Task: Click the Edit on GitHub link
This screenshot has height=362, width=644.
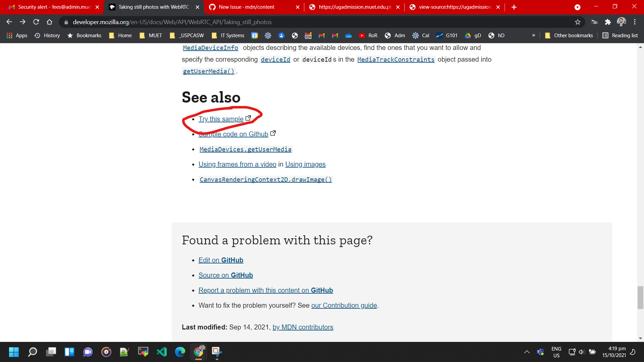Action: click(x=221, y=260)
